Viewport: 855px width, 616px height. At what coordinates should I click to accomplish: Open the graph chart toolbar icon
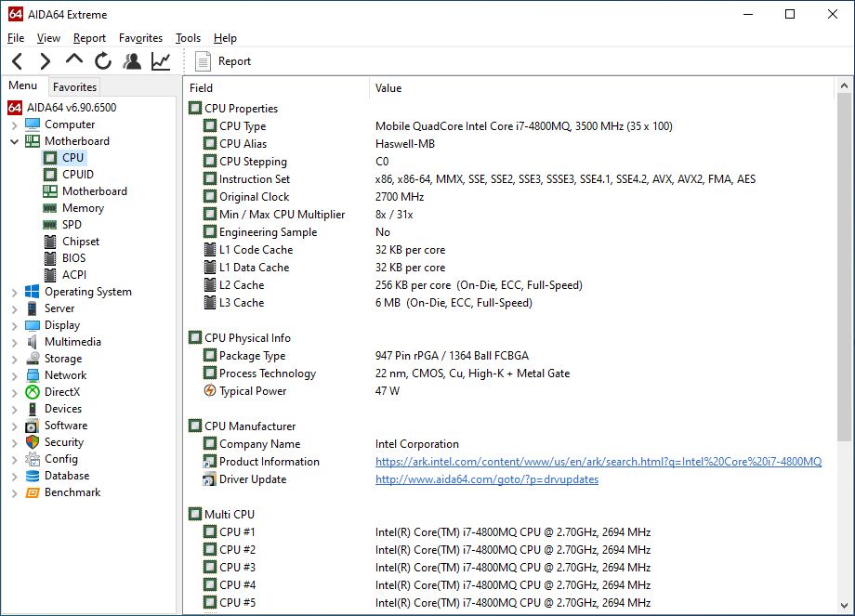click(x=161, y=61)
